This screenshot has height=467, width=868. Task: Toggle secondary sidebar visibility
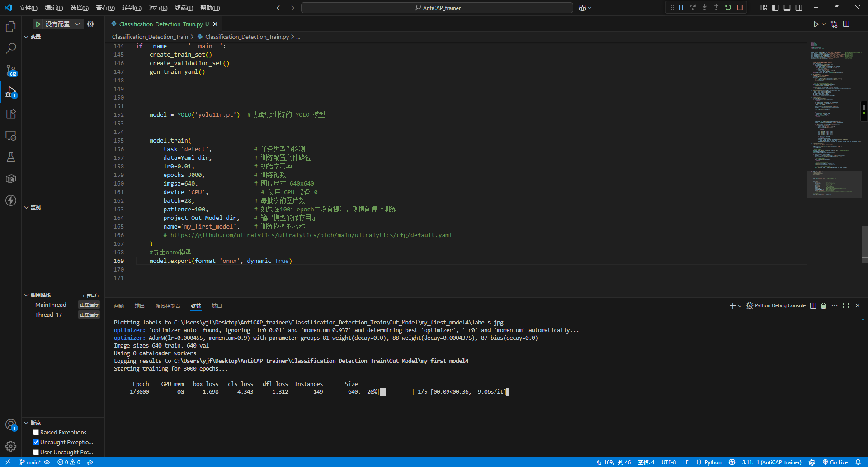coord(799,8)
